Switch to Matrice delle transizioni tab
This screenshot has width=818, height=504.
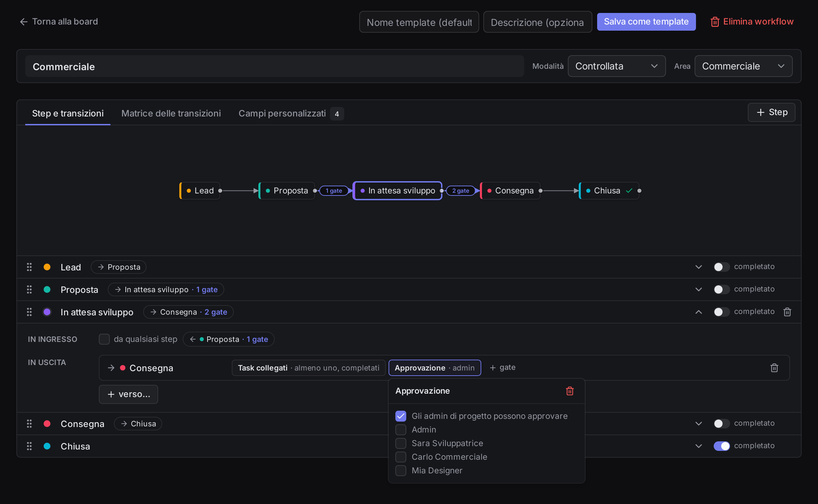point(171,113)
